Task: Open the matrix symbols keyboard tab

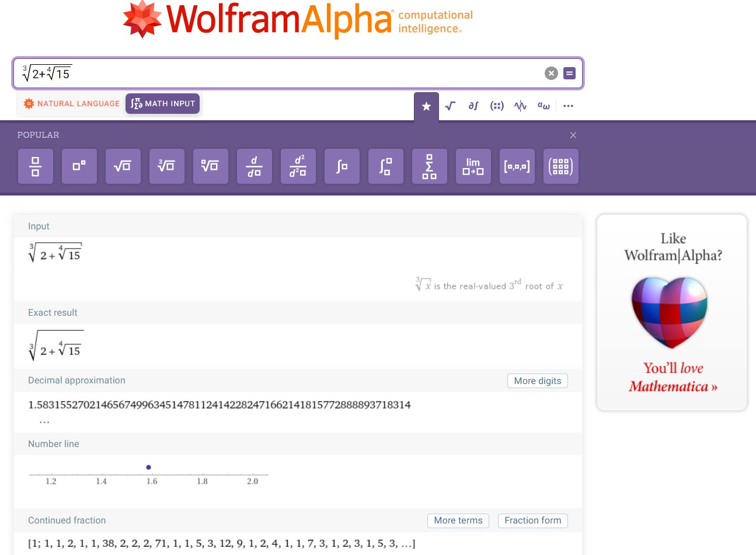Action: (x=497, y=106)
